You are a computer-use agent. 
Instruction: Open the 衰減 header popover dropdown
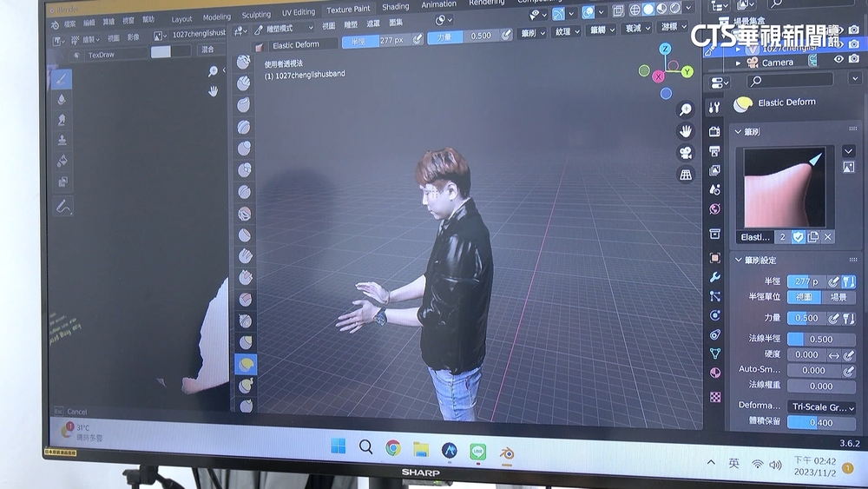pos(636,29)
